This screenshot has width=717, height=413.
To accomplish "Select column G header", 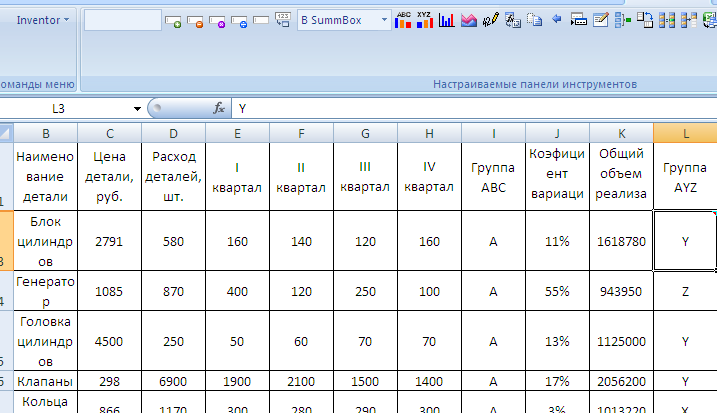I will [x=365, y=134].
